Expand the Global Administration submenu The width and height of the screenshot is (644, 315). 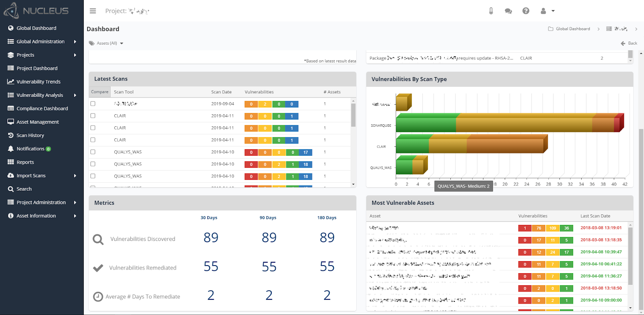point(75,41)
